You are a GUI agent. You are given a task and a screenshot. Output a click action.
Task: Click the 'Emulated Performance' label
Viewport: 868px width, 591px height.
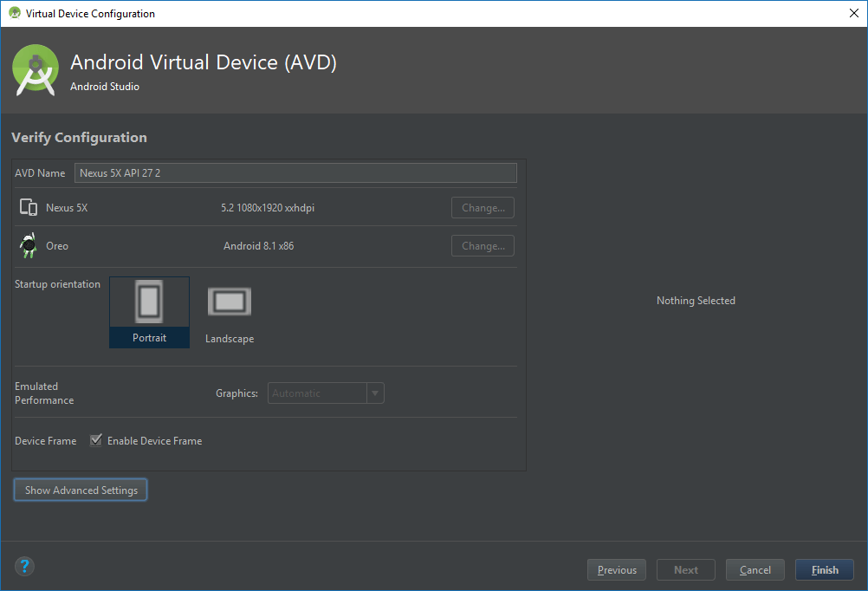44,393
